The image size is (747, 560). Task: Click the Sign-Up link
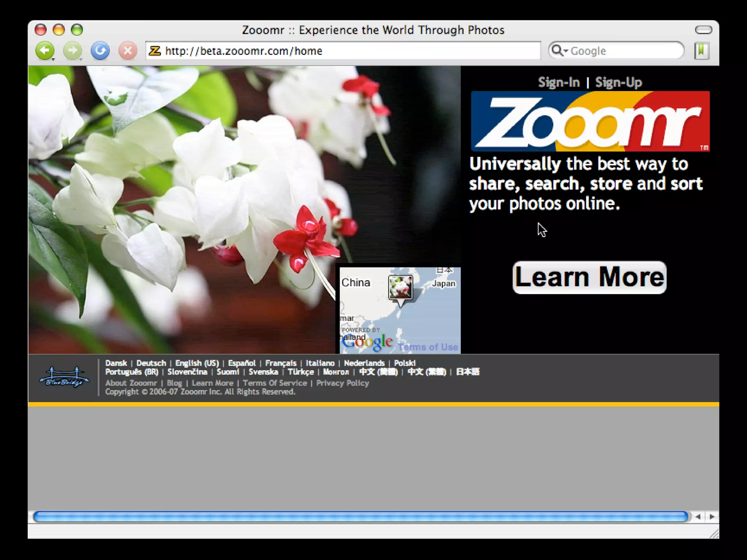tap(619, 82)
